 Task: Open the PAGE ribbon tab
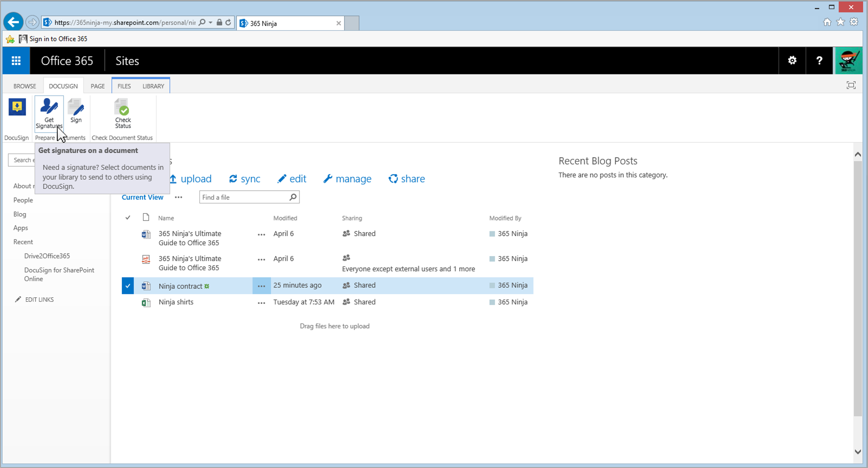point(98,86)
